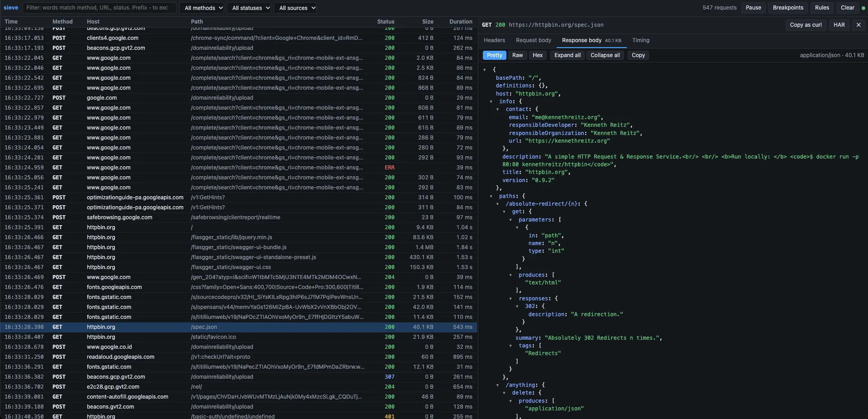Select the /spec.json request row
The width and height of the screenshot is (868, 419).
tap(238, 327)
